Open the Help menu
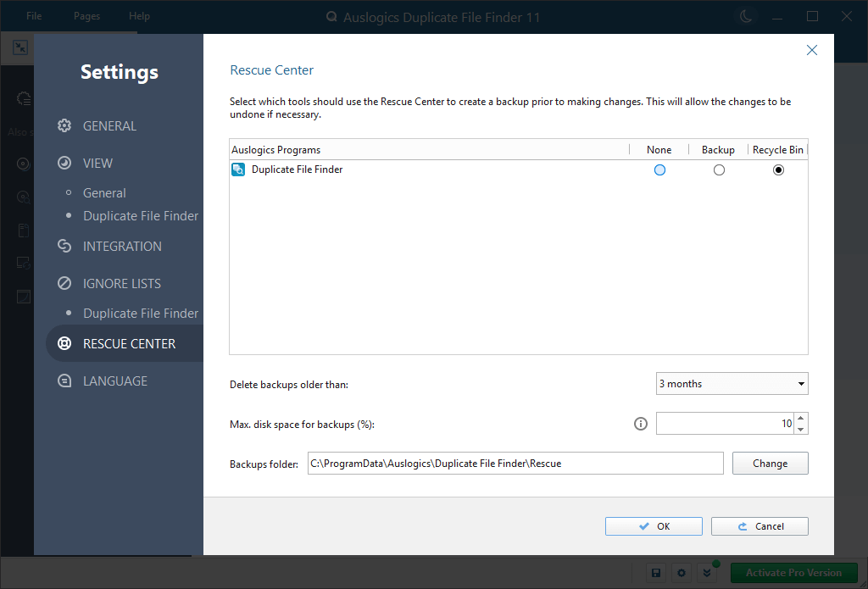The image size is (868, 589). point(140,16)
